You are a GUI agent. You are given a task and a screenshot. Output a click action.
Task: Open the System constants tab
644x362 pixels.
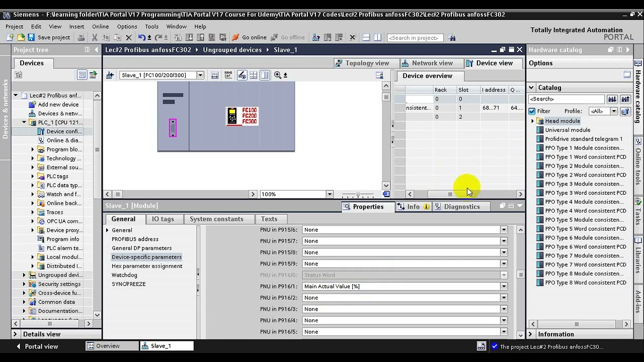coord(216,219)
